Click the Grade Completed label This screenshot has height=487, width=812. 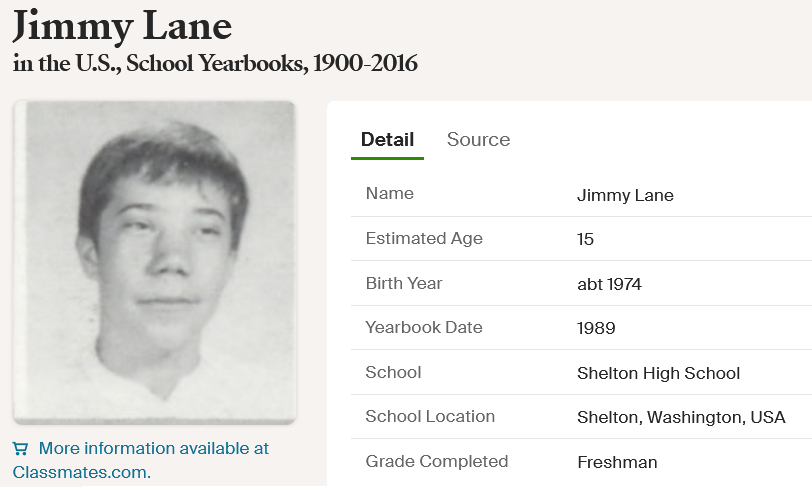[437, 462]
